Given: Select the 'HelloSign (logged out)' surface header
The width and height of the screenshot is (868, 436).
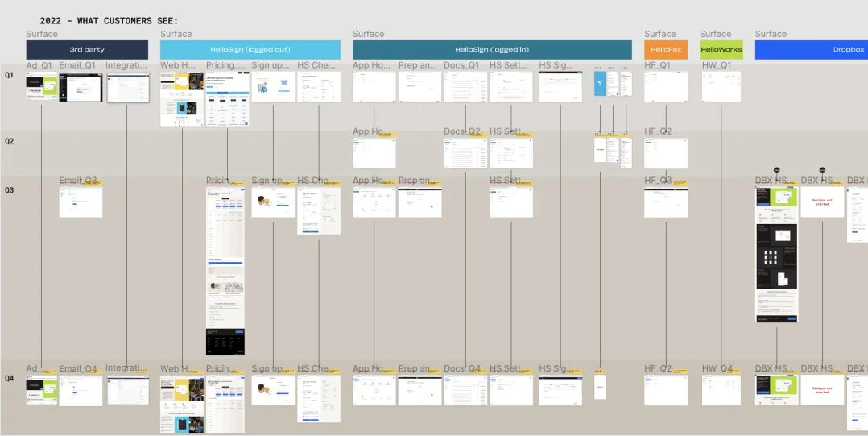Looking at the screenshot, I should (250, 50).
